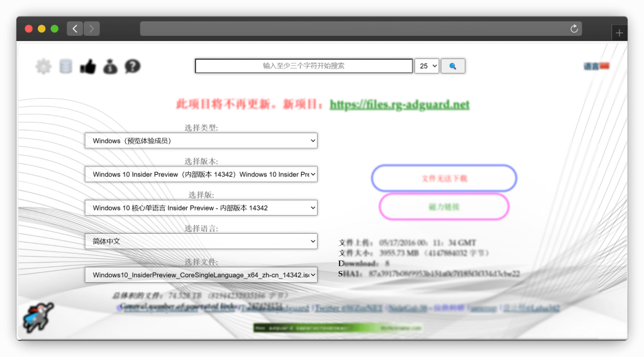Click the magnifier search button
This screenshot has width=644, height=357.
(453, 66)
